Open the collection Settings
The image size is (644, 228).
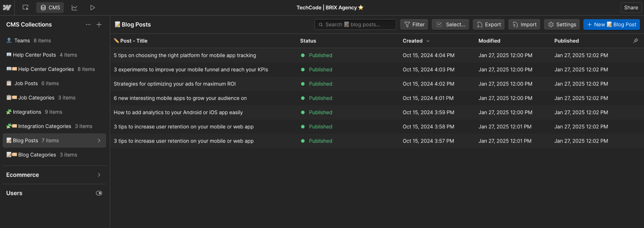point(562,24)
